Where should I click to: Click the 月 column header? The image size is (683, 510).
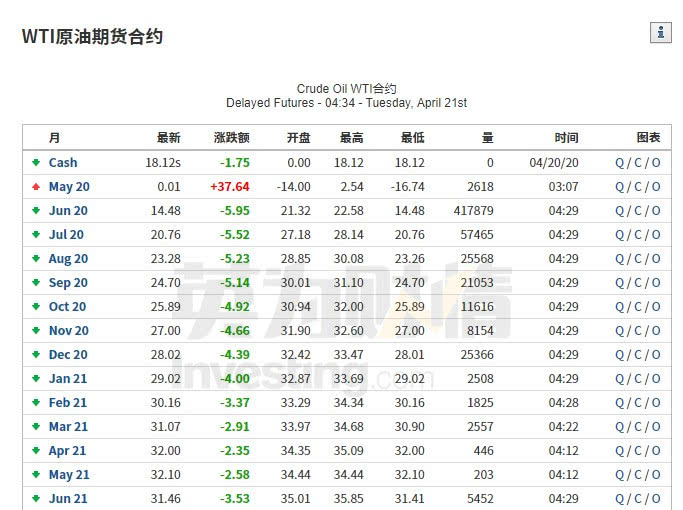pyautogui.click(x=54, y=137)
